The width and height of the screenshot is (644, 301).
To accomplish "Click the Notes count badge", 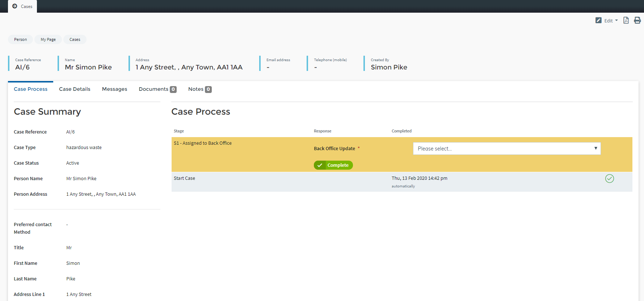I will [208, 89].
